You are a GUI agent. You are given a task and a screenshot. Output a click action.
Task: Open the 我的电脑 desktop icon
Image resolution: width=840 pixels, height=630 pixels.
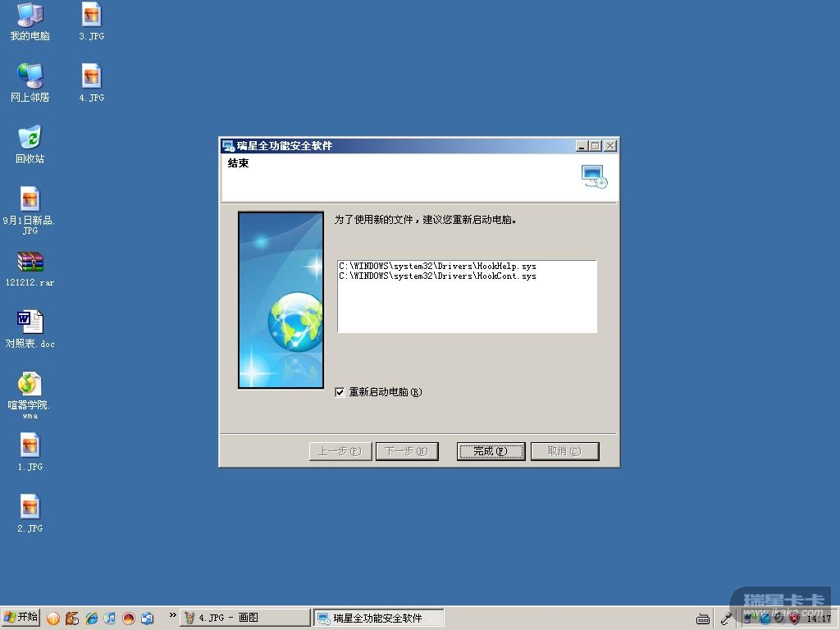point(30,21)
